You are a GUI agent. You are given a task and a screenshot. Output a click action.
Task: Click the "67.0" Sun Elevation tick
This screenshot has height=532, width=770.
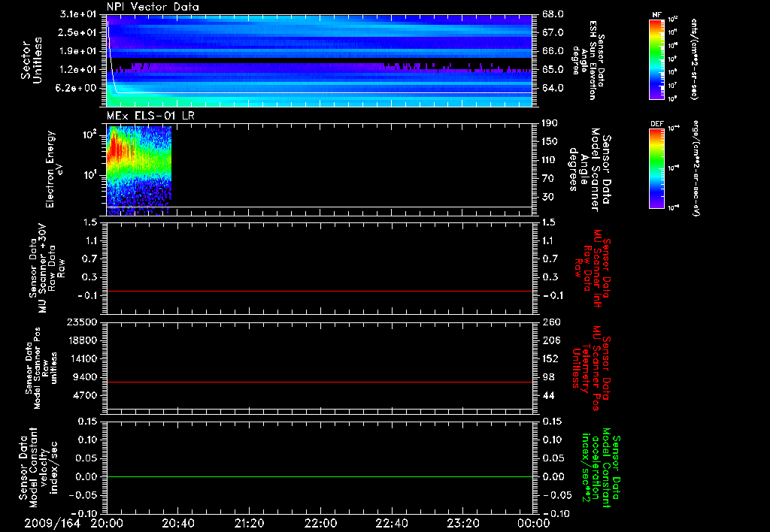click(553, 32)
